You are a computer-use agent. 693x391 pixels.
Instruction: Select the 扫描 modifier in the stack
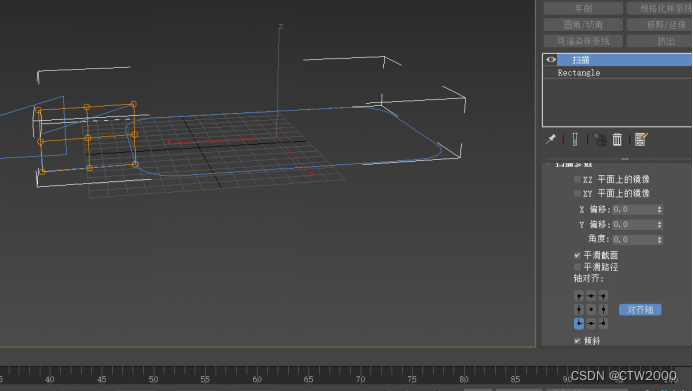coord(624,60)
